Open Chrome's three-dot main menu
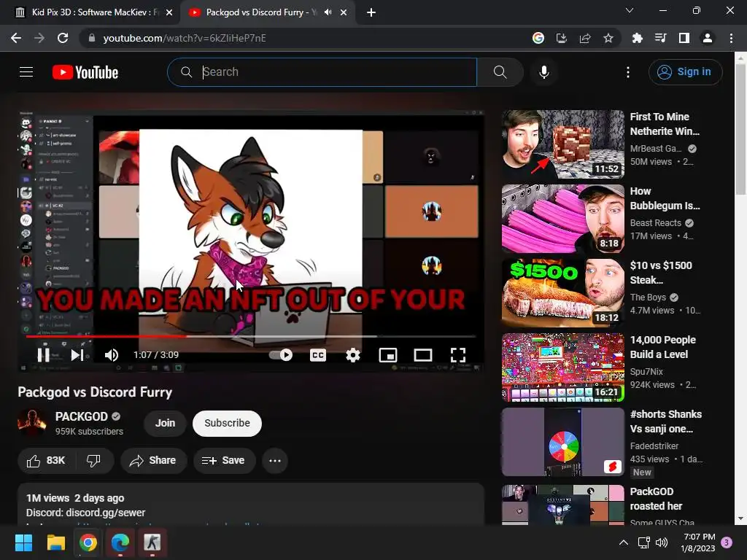 coord(731,38)
